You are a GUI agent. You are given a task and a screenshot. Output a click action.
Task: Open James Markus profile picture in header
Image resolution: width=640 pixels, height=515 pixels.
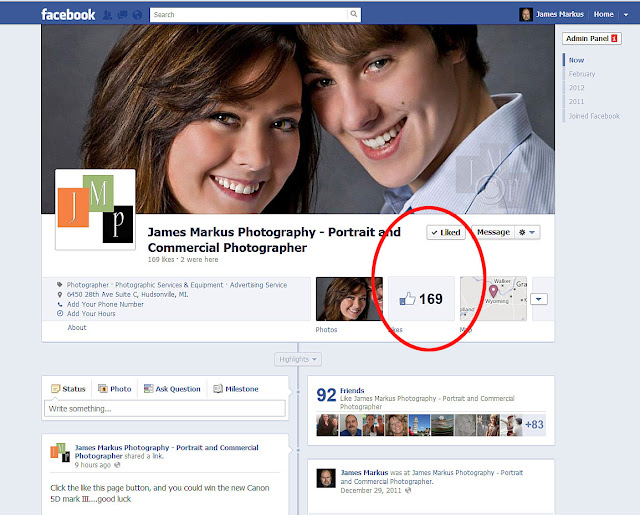click(x=526, y=14)
